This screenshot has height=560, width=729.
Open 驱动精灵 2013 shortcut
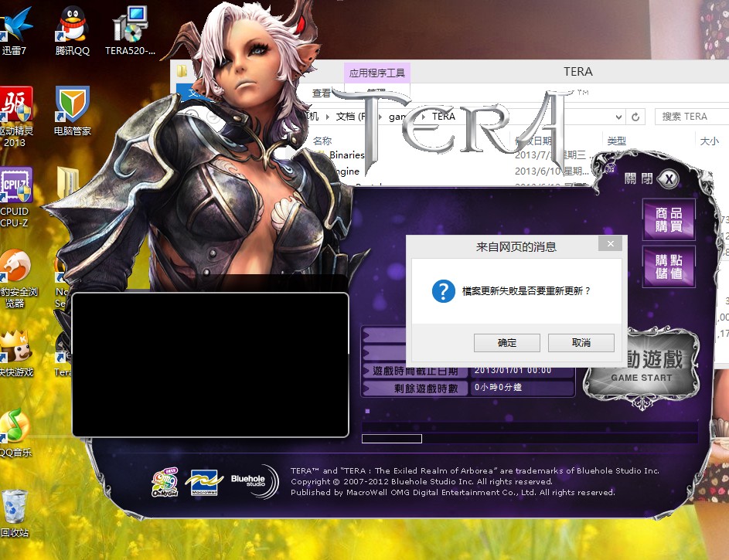click(15, 117)
